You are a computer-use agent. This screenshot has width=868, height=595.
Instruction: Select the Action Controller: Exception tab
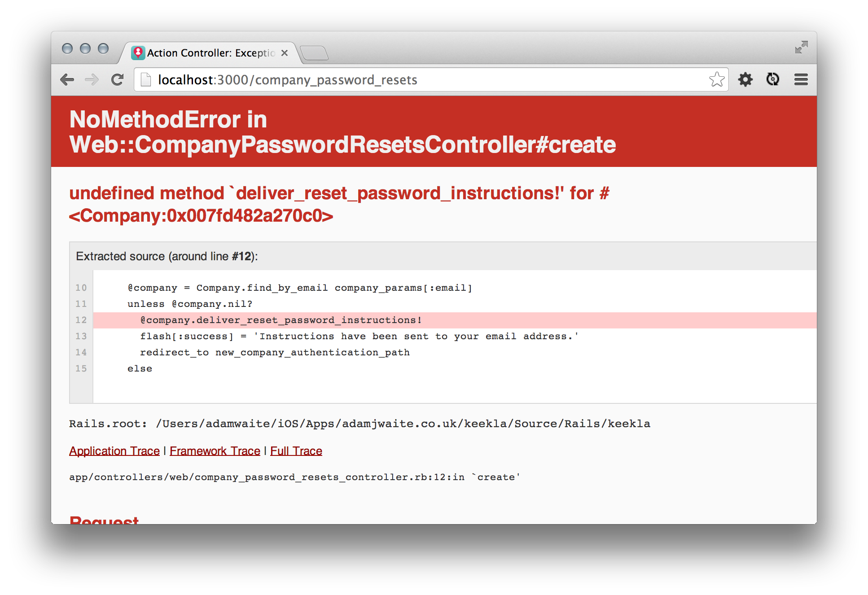point(211,53)
